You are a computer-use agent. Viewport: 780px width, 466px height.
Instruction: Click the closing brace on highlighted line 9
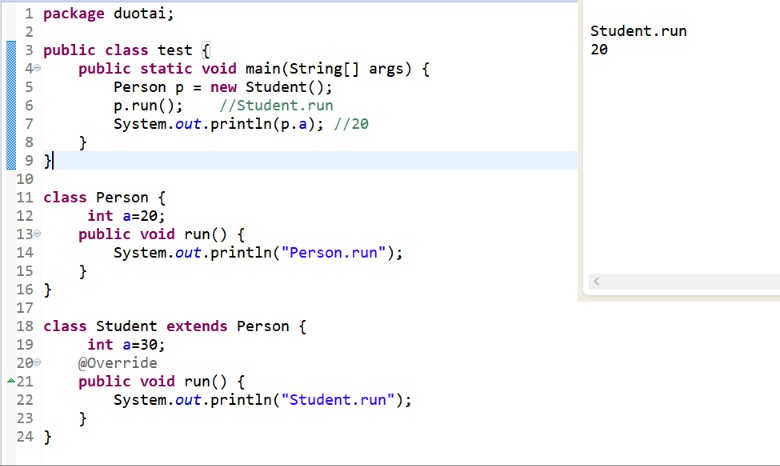[47, 161]
